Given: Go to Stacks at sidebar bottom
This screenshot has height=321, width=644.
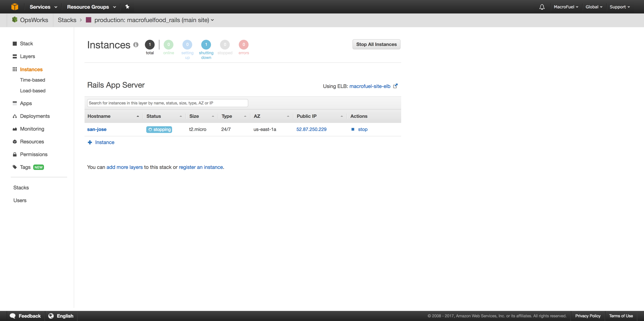Looking at the screenshot, I should (x=21, y=188).
